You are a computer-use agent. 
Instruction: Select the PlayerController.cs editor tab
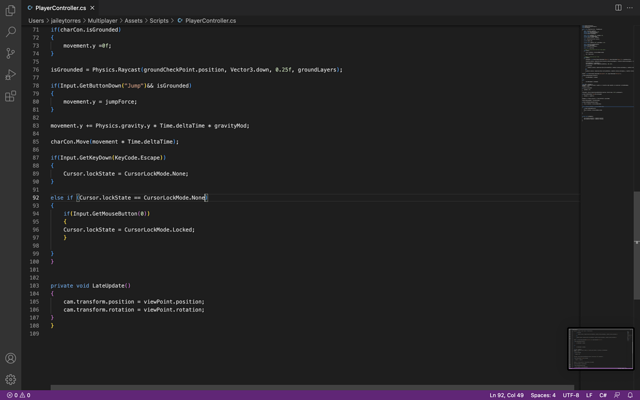[x=60, y=8]
